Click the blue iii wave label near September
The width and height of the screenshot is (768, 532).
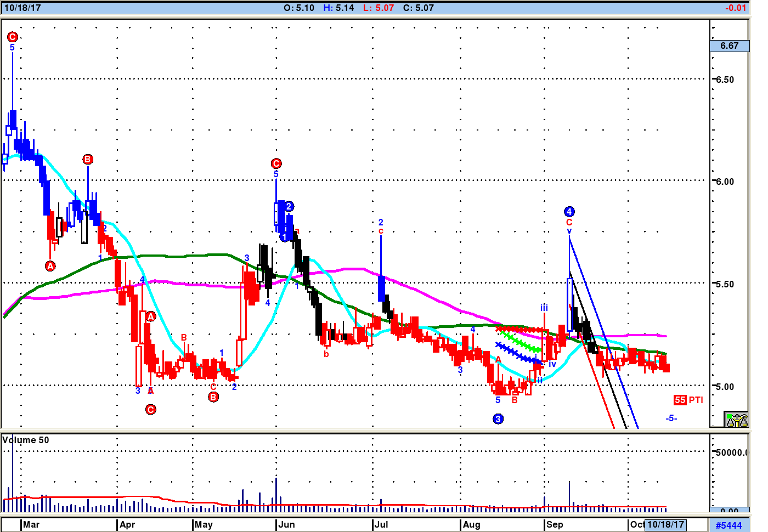(x=544, y=308)
